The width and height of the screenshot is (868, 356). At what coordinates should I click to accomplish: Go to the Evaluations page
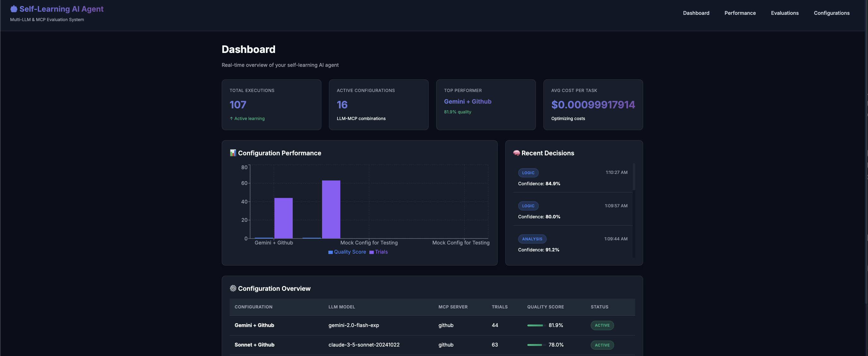click(784, 13)
